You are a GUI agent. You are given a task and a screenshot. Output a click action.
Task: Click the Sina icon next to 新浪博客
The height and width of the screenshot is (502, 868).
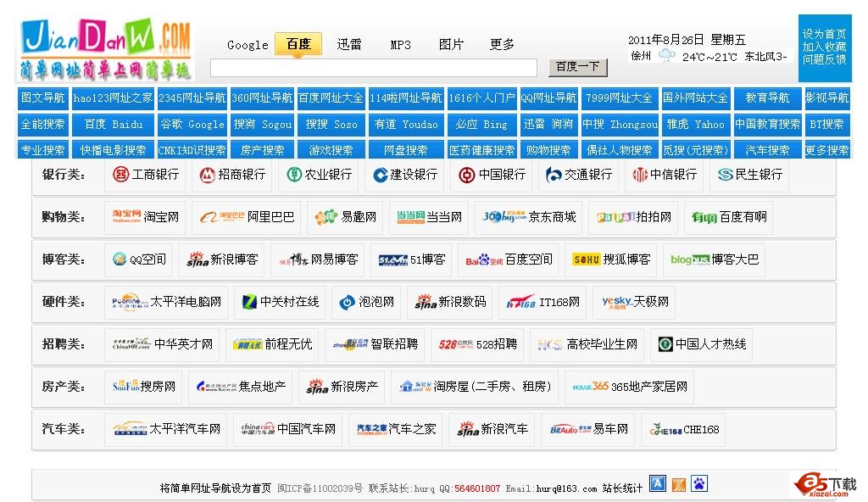196,259
